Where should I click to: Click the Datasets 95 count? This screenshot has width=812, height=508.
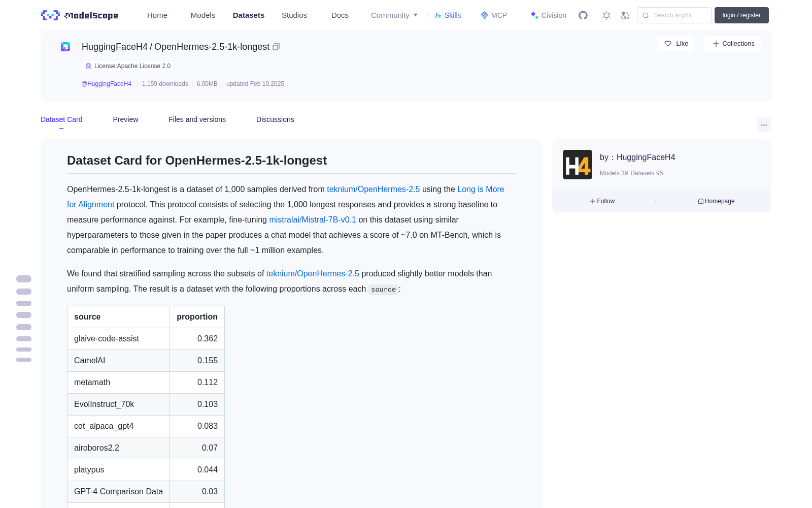pyautogui.click(x=647, y=173)
